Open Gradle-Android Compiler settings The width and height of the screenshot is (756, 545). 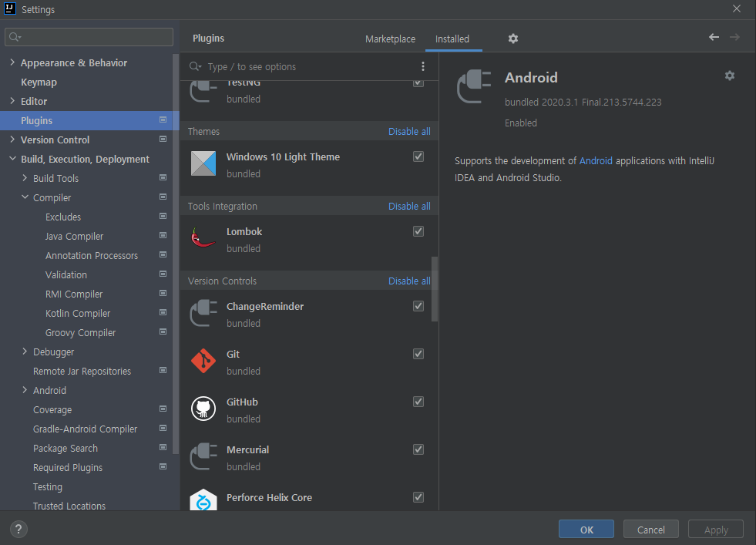85,429
